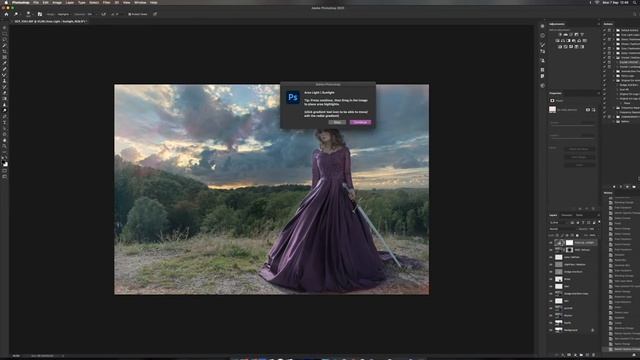The width and height of the screenshot is (640, 360).
Task: Toggle the Protect Tones checkbox
Action: tap(129, 14)
